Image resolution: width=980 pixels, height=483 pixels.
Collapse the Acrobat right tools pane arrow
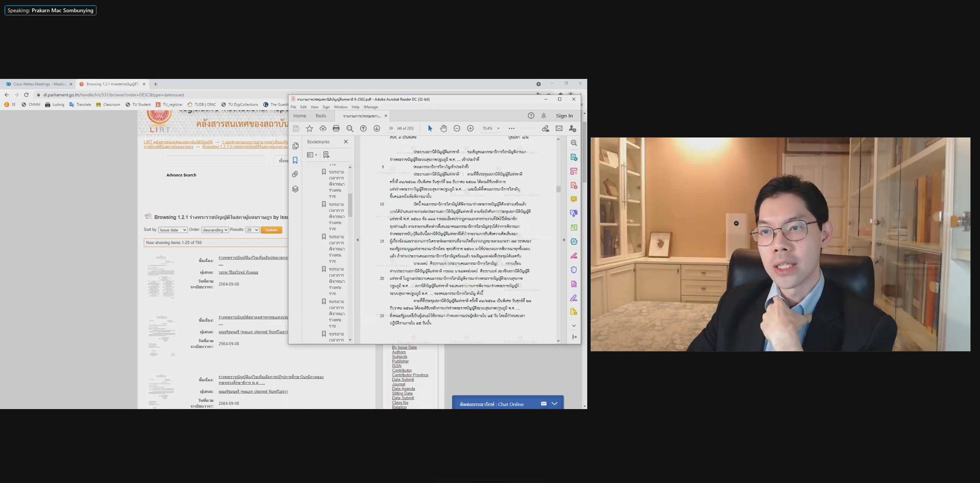coord(563,240)
